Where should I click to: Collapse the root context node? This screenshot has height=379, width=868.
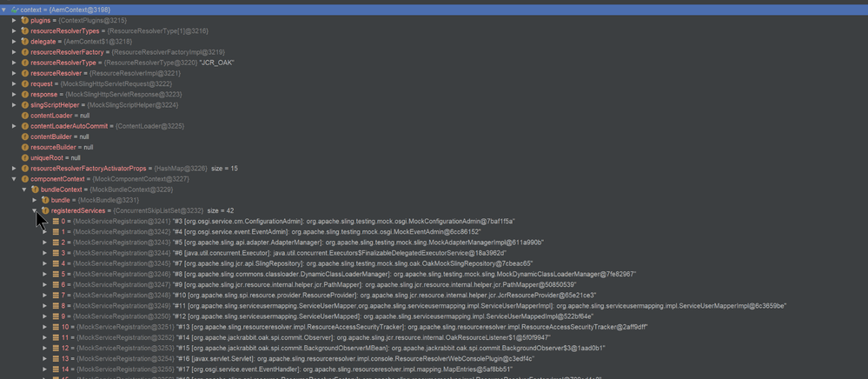(4, 10)
